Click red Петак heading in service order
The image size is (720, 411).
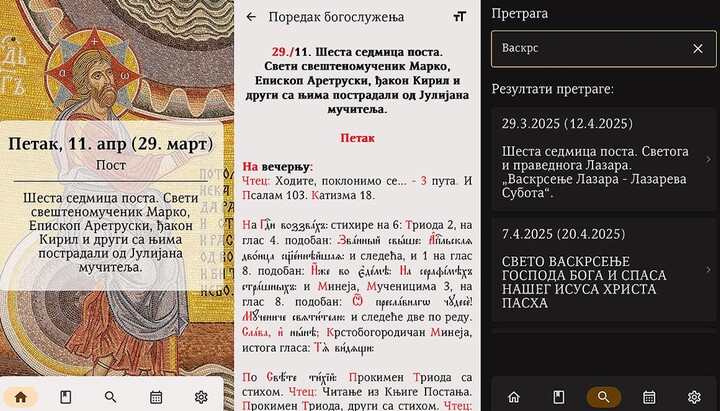[357, 138]
